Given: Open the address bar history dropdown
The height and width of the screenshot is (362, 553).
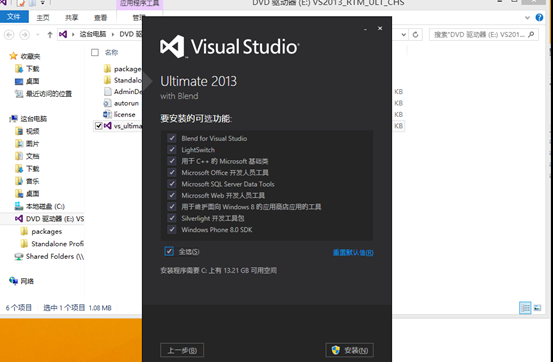Looking at the screenshot, I should (404, 35).
